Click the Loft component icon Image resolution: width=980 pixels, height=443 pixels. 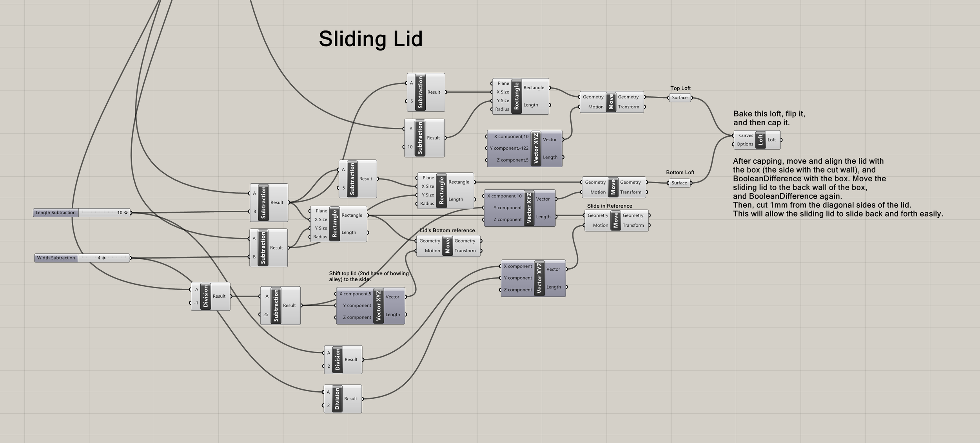coord(760,140)
